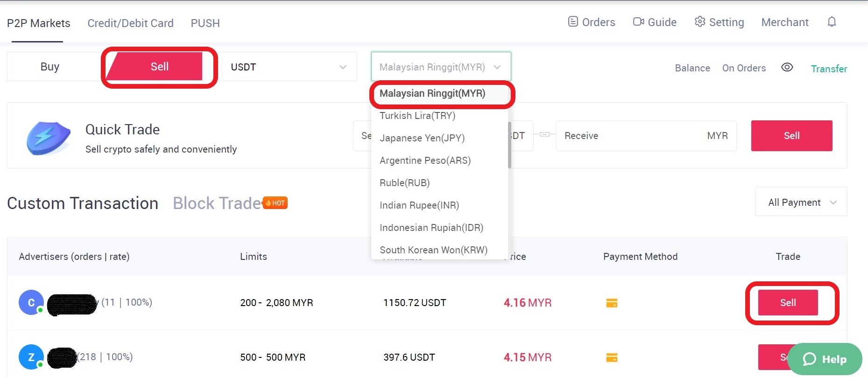Click the 500 - 500 MYR limits cell
The width and height of the screenshot is (868, 377).
pyautogui.click(x=273, y=357)
